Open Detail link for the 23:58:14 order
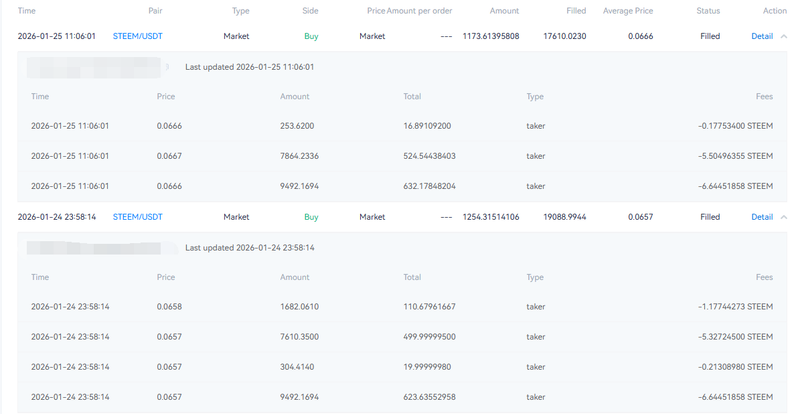 point(762,217)
